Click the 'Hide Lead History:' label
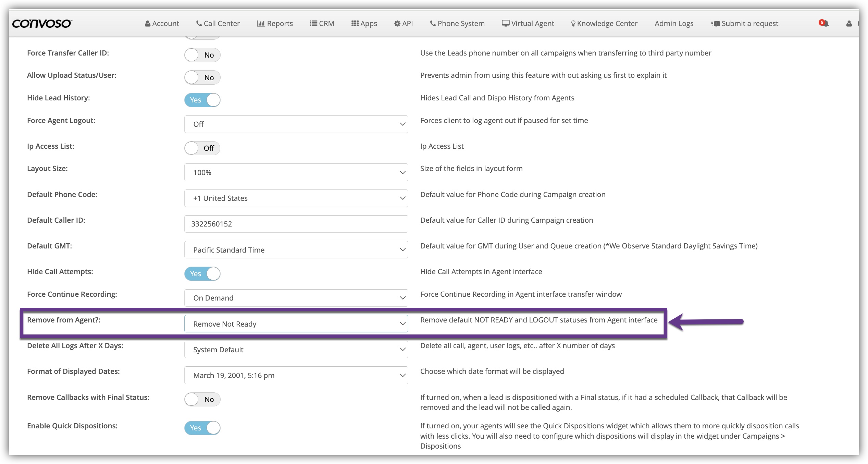The height and width of the screenshot is (464, 868). (x=59, y=98)
